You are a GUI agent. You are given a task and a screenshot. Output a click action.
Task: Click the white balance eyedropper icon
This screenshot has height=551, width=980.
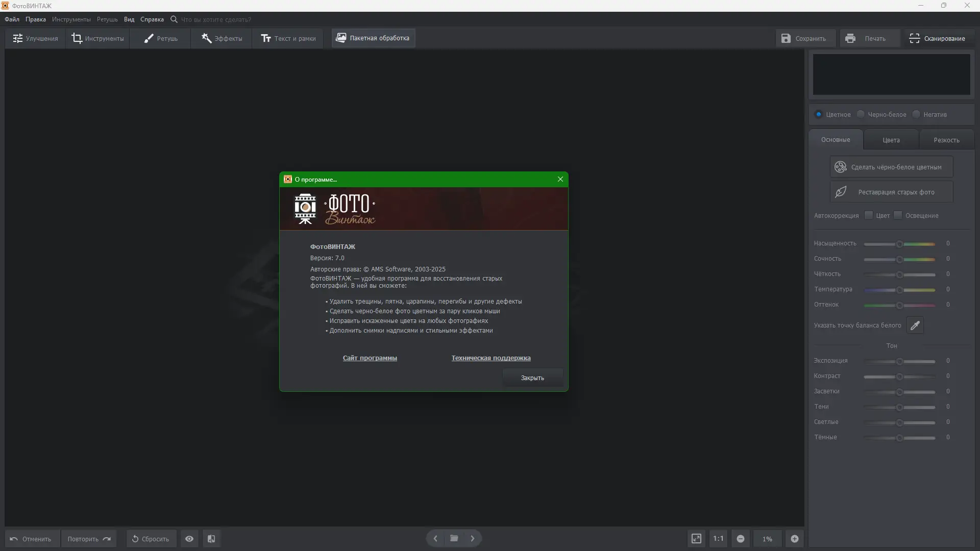[915, 325]
